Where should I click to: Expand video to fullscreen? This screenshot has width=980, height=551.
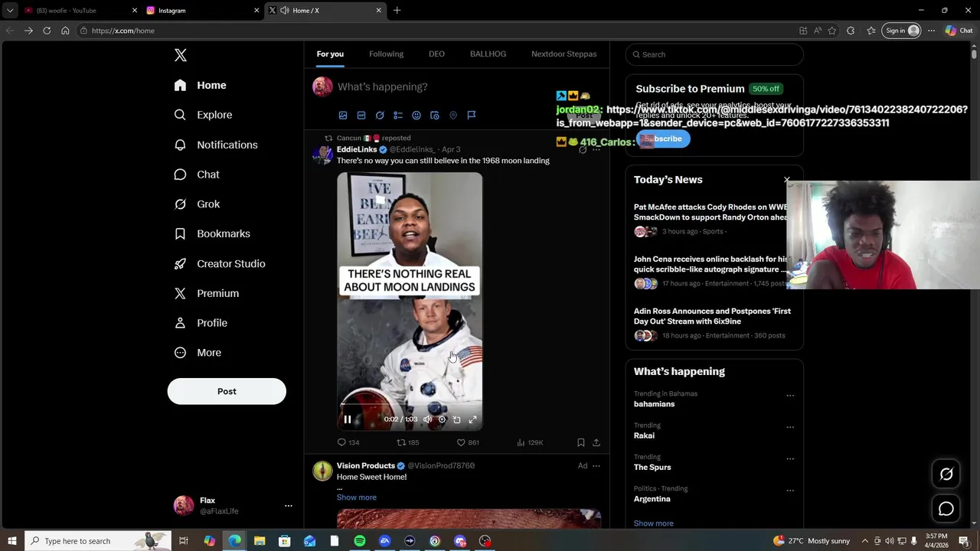(x=472, y=419)
